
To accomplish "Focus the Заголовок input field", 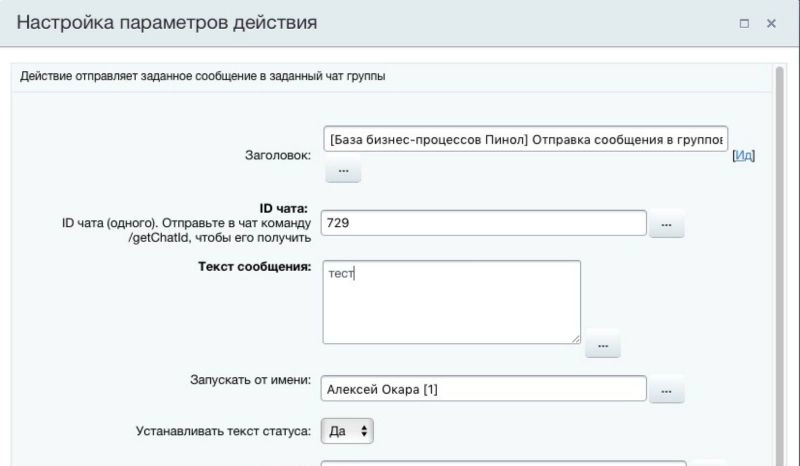I will point(526,138).
